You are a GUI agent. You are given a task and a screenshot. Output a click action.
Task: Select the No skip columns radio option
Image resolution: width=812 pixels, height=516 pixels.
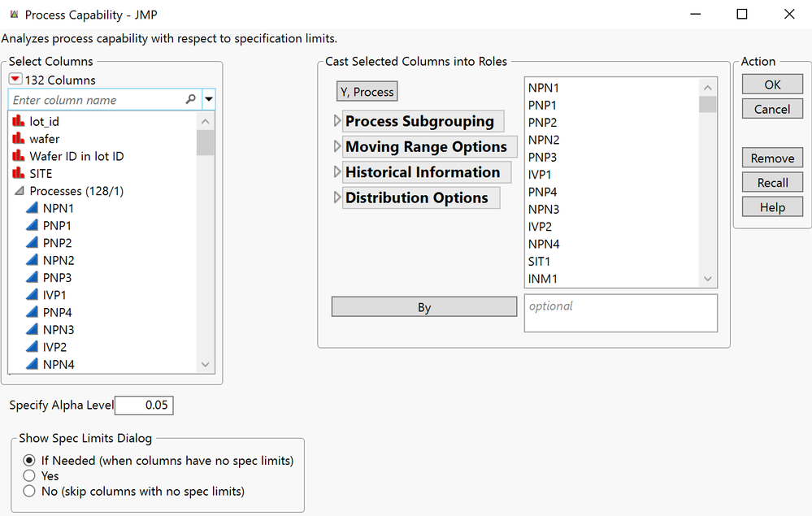tap(28, 490)
